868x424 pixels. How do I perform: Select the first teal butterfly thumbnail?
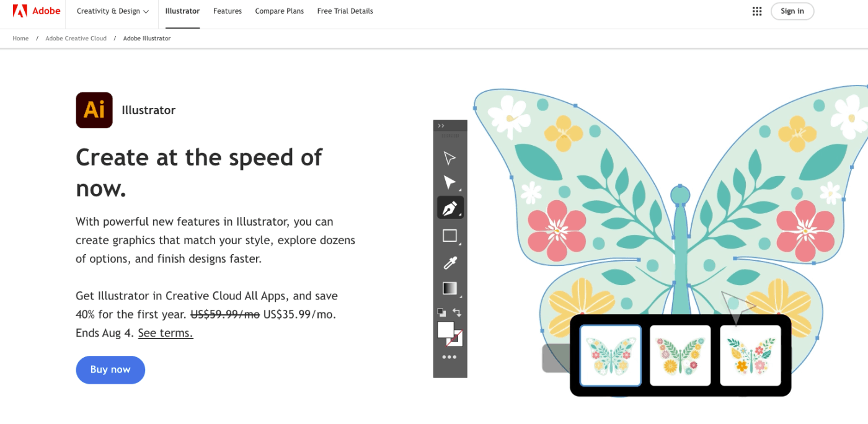611,356
